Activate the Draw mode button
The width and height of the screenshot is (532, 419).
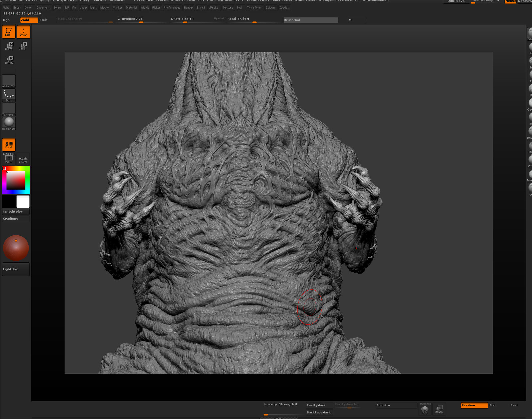click(x=23, y=32)
